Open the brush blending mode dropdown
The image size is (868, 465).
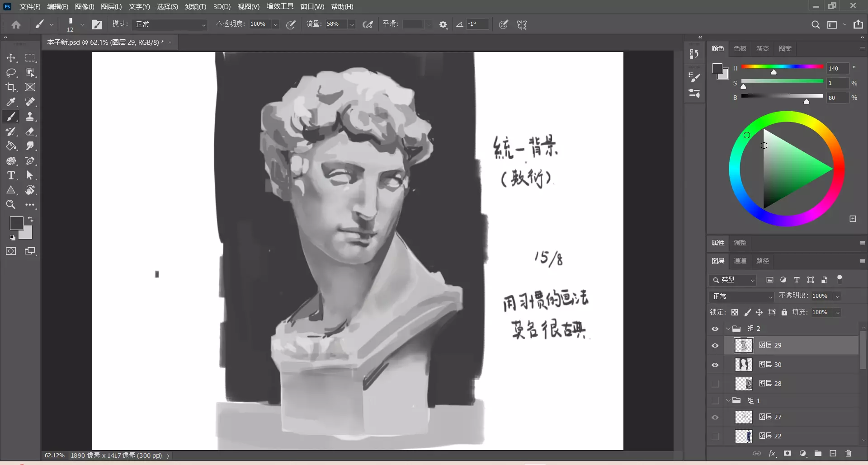click(x=170, y=24)
